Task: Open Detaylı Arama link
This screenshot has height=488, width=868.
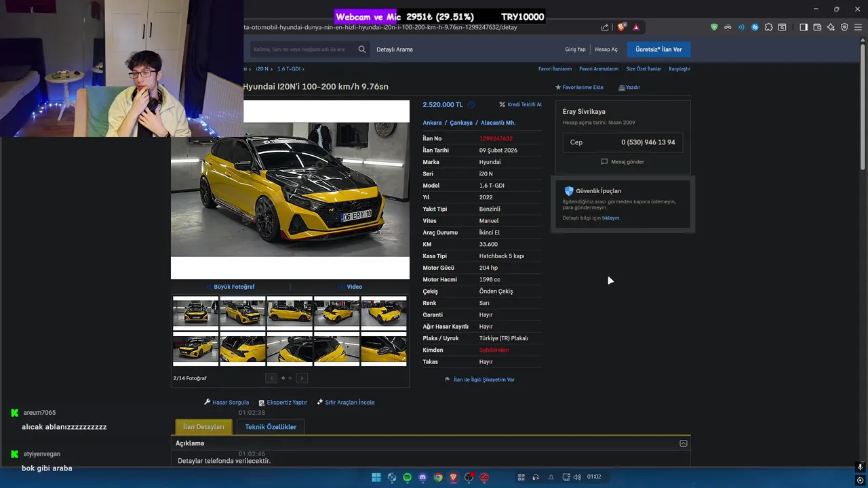Action: pos(395,49)
